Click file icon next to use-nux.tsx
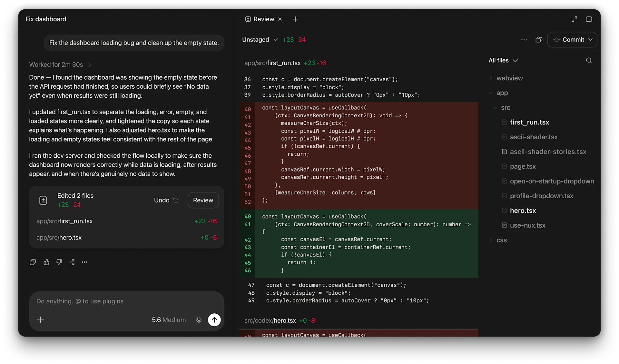This screenshot has width=619, height=364. 504,225
